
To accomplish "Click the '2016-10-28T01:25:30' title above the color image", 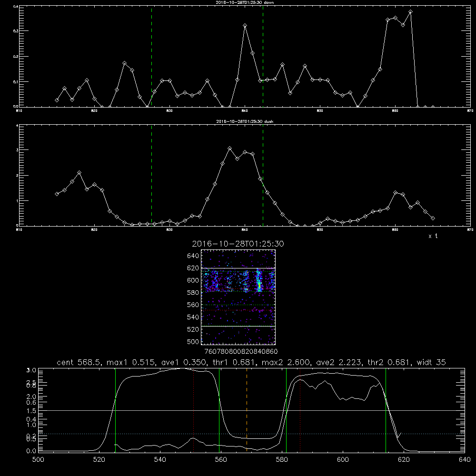I will click(238, 244).
